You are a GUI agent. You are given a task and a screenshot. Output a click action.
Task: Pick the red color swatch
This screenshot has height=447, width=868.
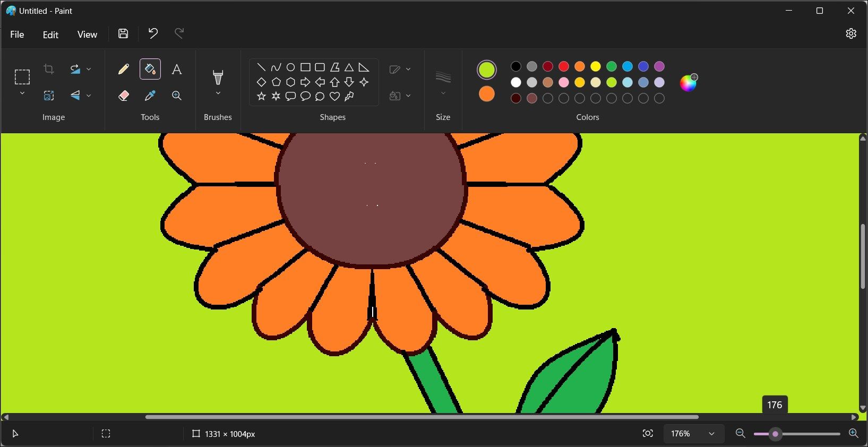[x=564, y=66]
